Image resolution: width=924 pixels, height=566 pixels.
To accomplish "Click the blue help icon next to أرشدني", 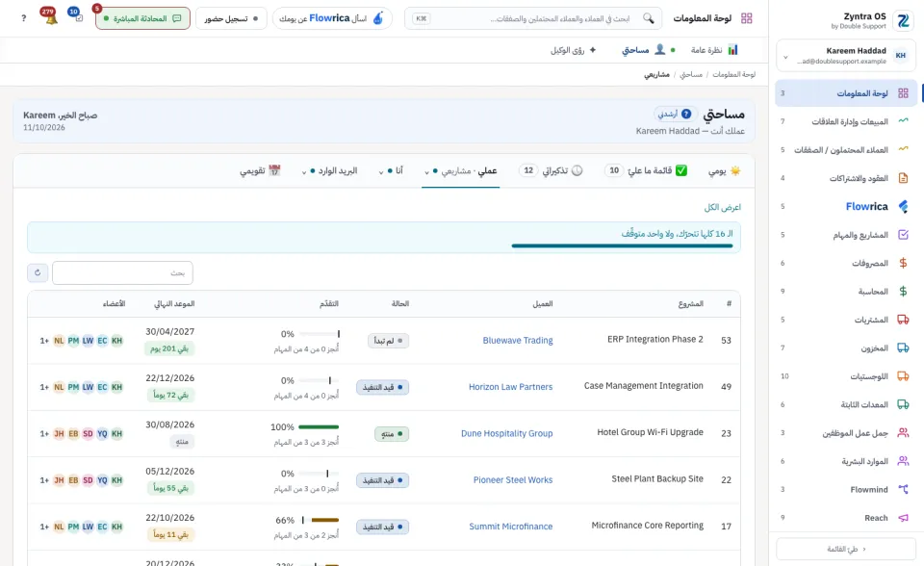I will click(686, 114).
